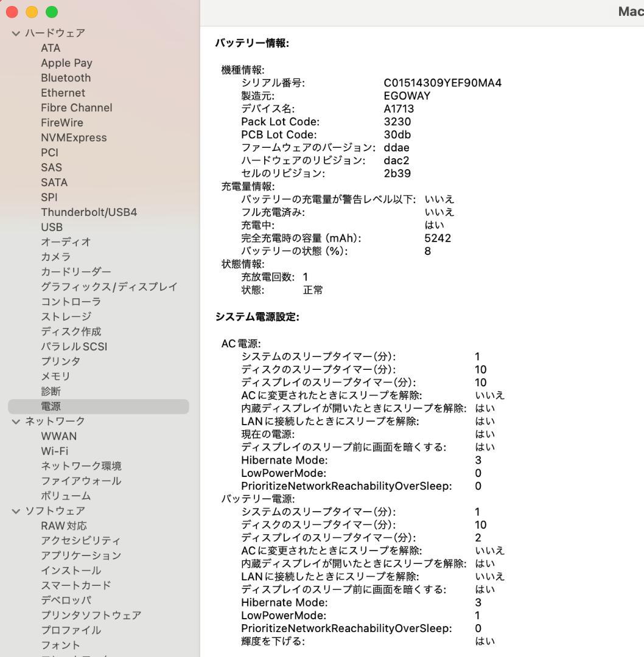Click the 状態 value 正常

point(313,290)
